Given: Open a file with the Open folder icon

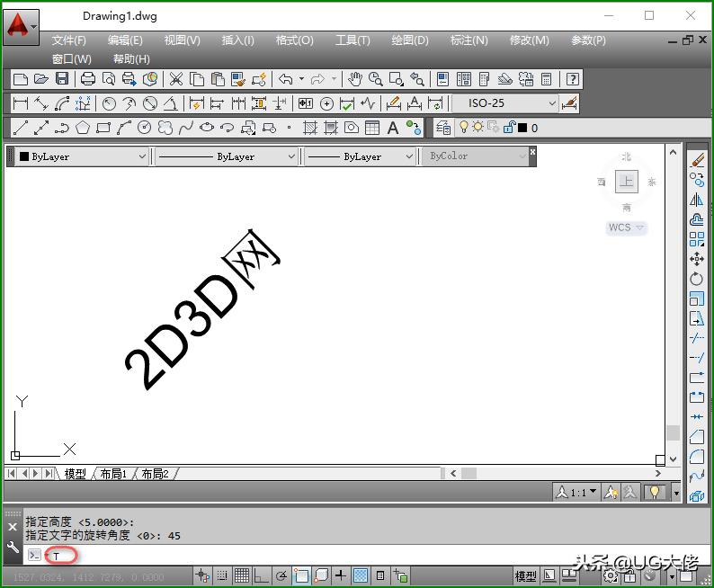Looking at the screenshot, I should point(41,79).
